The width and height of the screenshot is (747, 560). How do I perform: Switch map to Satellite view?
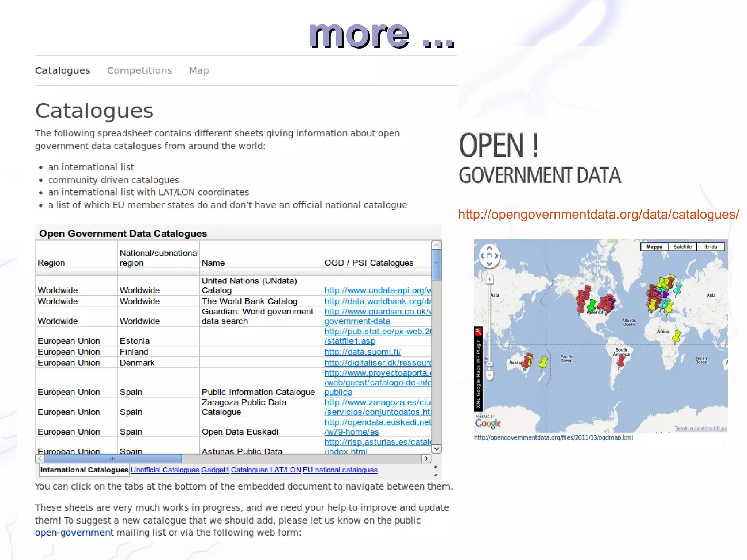(x=682, y=247)
